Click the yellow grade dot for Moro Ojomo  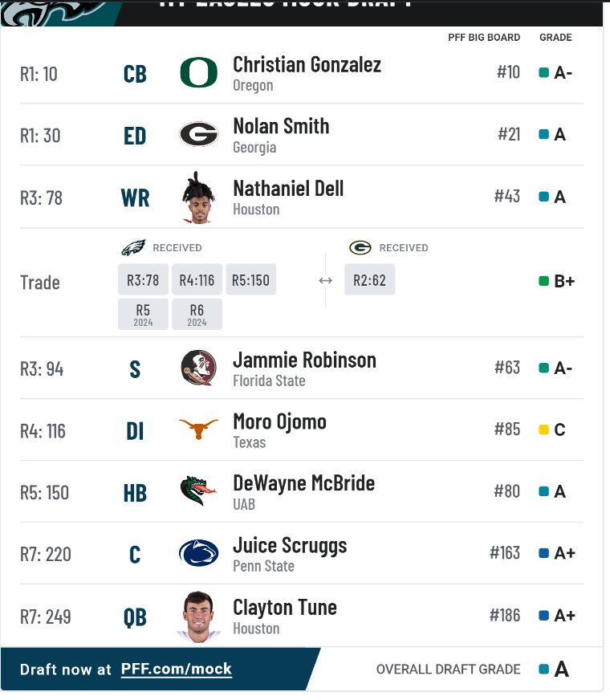tap(544, 429)
